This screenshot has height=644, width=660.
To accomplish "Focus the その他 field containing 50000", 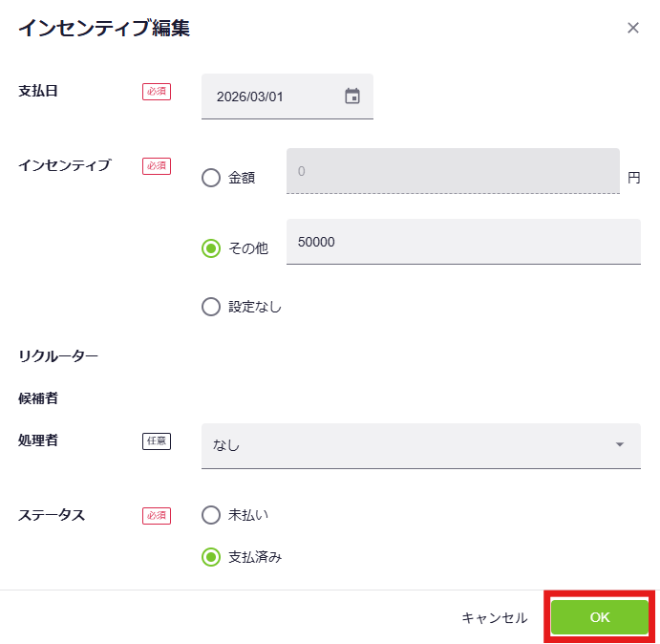I will pos(462,242).
